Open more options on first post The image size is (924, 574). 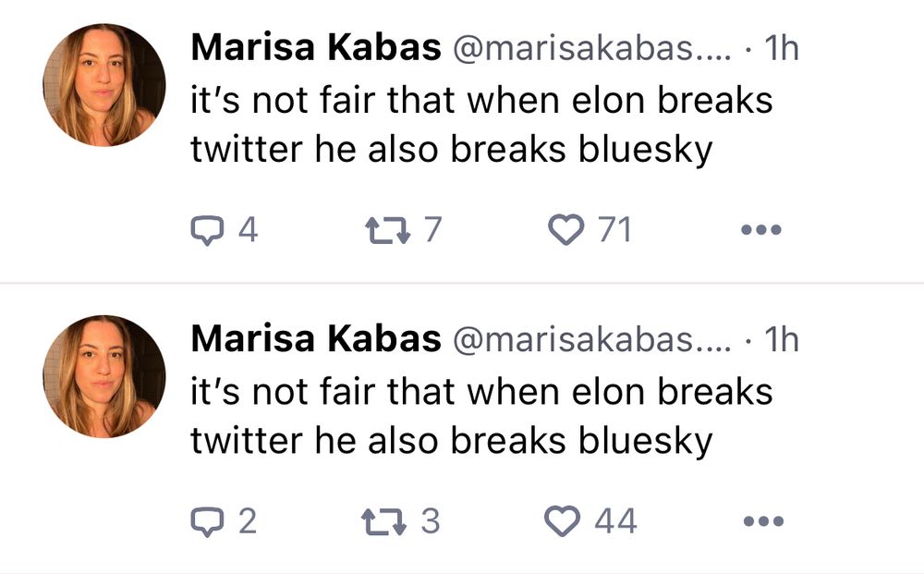pos(762,229)
